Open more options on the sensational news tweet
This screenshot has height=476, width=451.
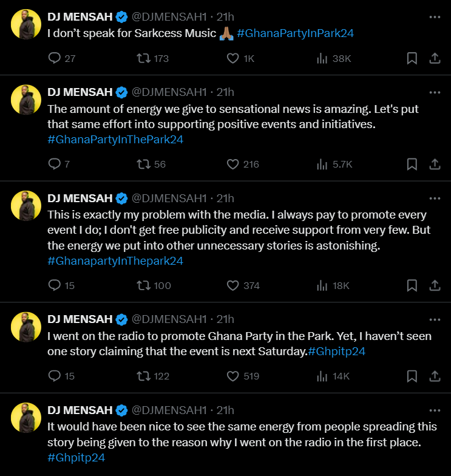pos(435,92)
